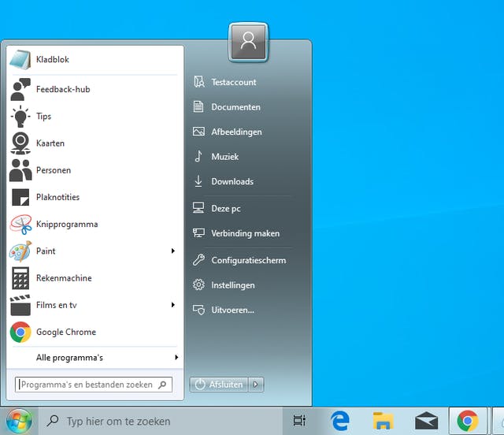
Task: Expand the Paint submenu arrow
Action: click(x=173, y=251)
